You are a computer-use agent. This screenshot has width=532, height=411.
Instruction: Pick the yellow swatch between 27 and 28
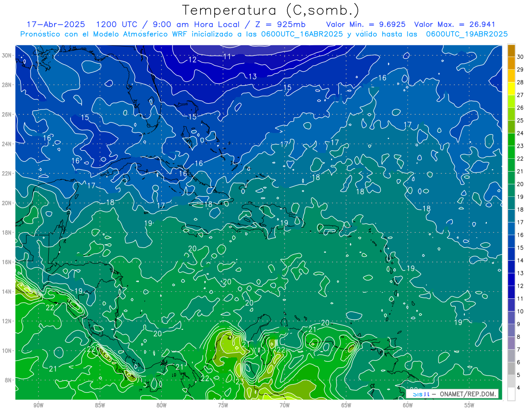(511, 89)
